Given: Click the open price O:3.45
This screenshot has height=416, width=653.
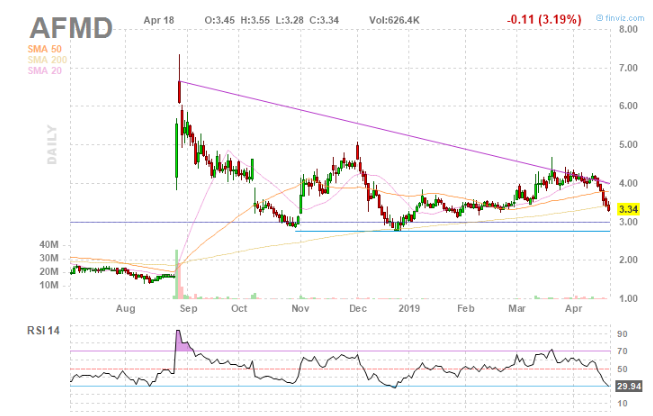Looking at the screenshot, I should [219, 20].
